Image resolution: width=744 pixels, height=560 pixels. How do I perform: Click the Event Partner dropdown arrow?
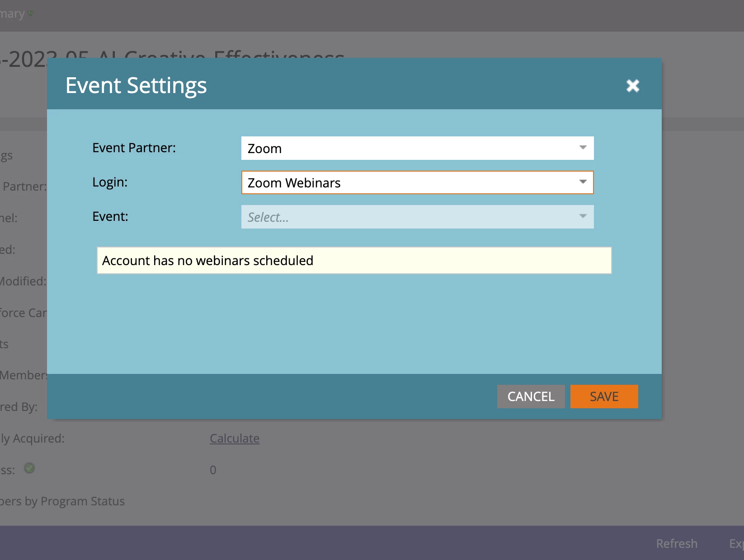[583, 148]
